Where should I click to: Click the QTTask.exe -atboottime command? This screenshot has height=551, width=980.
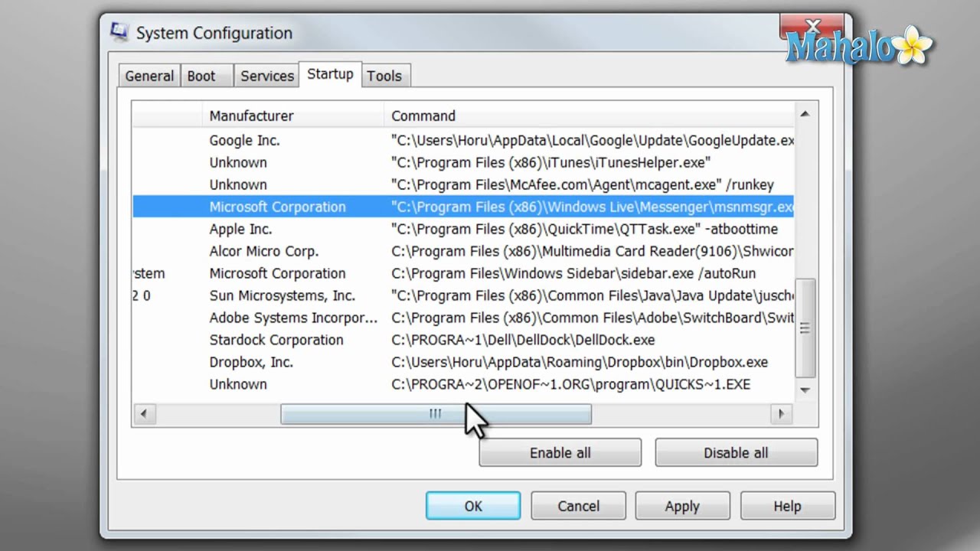(584, 229)
